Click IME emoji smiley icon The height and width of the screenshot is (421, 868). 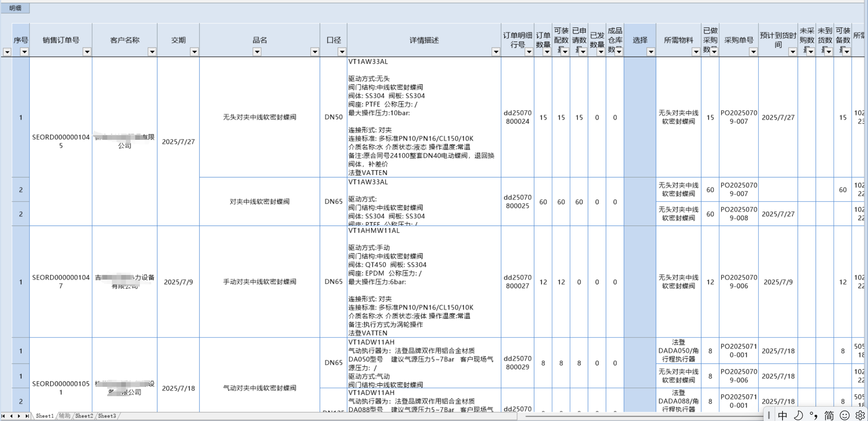pos(845,415)
